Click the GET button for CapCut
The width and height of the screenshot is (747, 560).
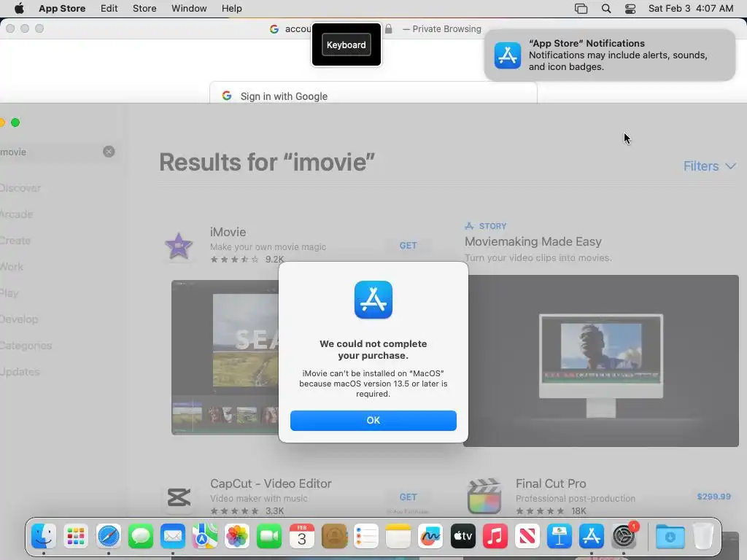pos(408,497)
